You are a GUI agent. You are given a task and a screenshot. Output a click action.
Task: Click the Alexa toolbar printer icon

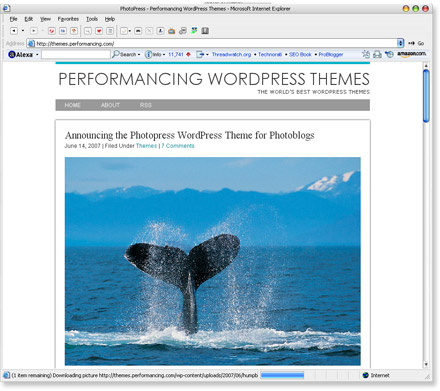[x=377, y=54]
